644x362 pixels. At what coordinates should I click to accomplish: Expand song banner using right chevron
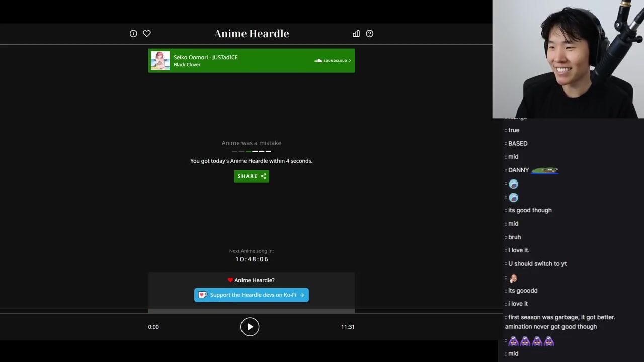click(x=350, y=61)
